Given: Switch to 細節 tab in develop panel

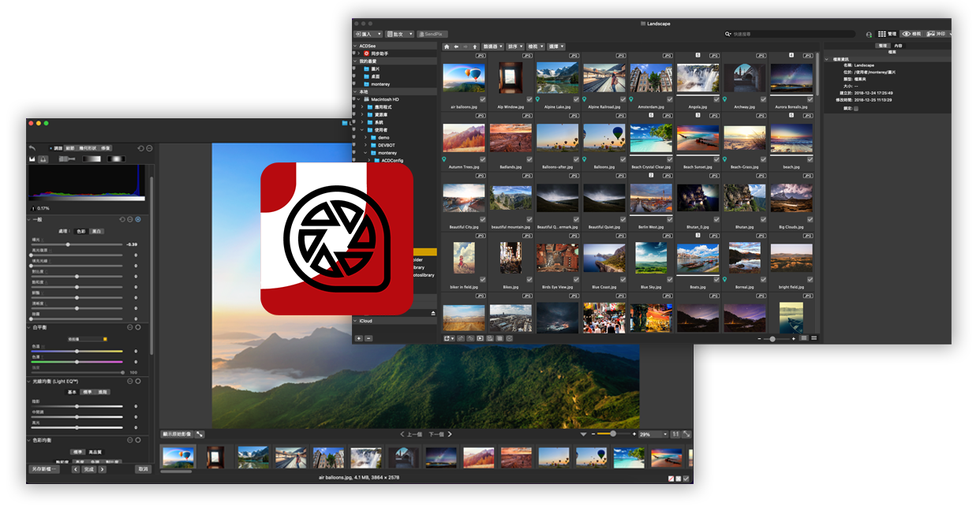Looking at the screenshot, I should click(x=70, y=148).
